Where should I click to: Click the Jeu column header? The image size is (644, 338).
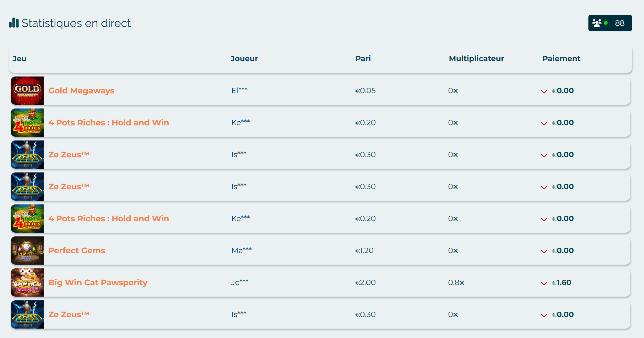tap(19, 59)
